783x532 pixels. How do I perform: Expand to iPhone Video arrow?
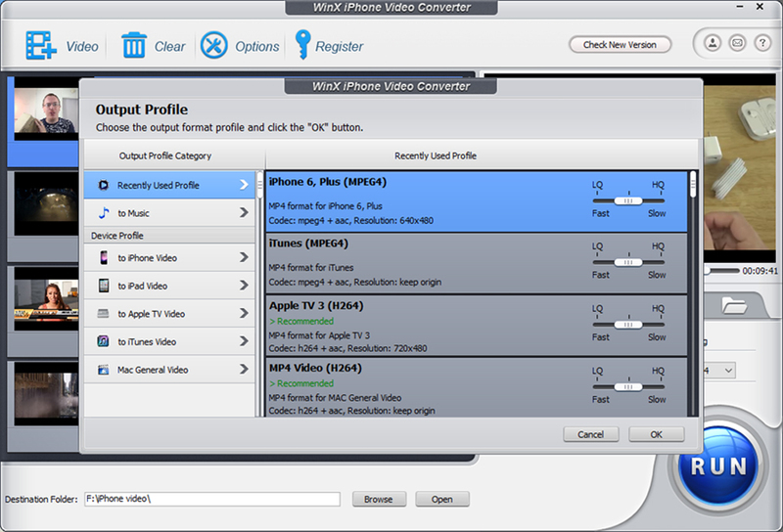point(244,257)
